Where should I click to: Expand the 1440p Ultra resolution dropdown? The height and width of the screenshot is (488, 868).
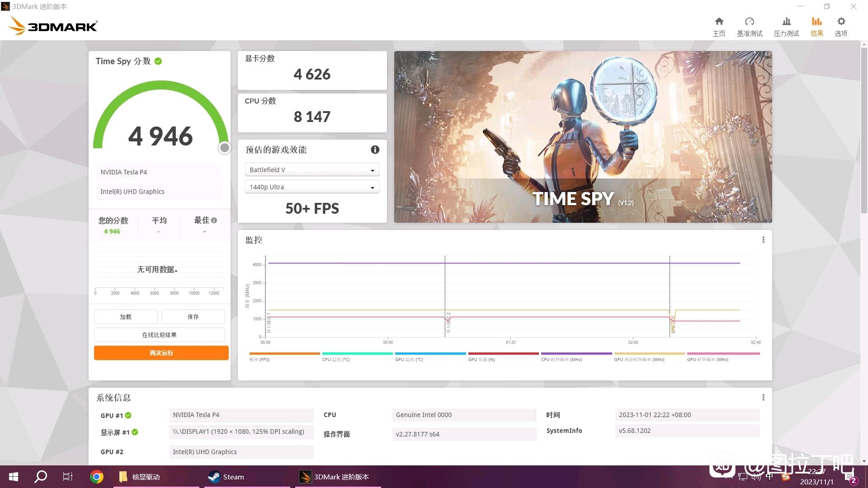point(312,187)
